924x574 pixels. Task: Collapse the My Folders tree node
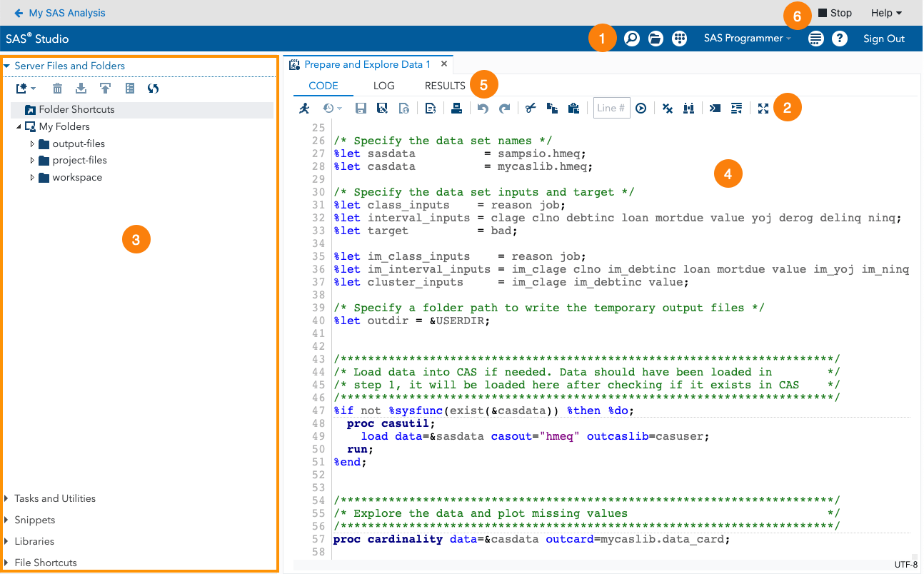19,126
